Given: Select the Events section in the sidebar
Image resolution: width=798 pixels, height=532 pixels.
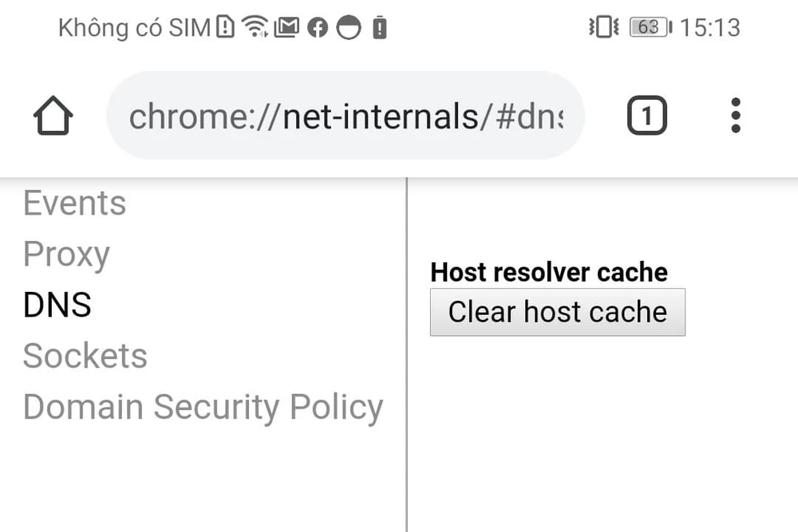Looking at the screenshot, I should coord(74,203).
